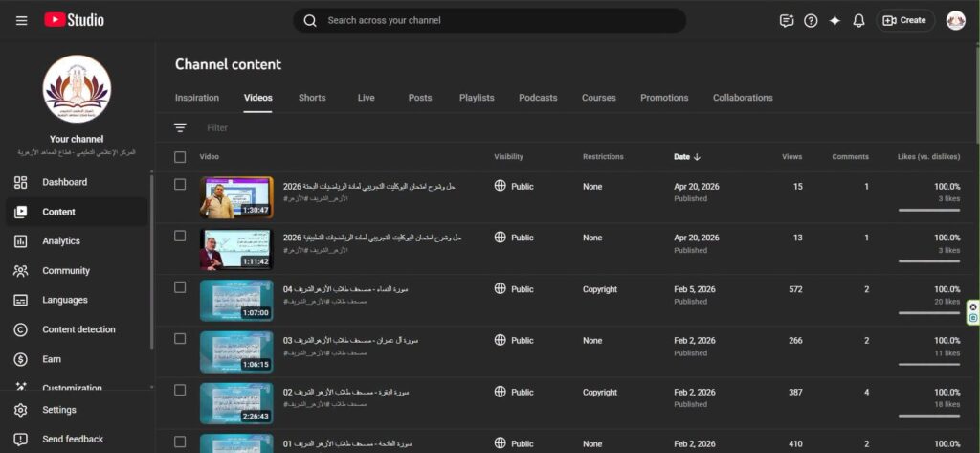Click the likes bar showing 11 likes
The height and width of the screenshot is (453, 980).
pos(929,364)
